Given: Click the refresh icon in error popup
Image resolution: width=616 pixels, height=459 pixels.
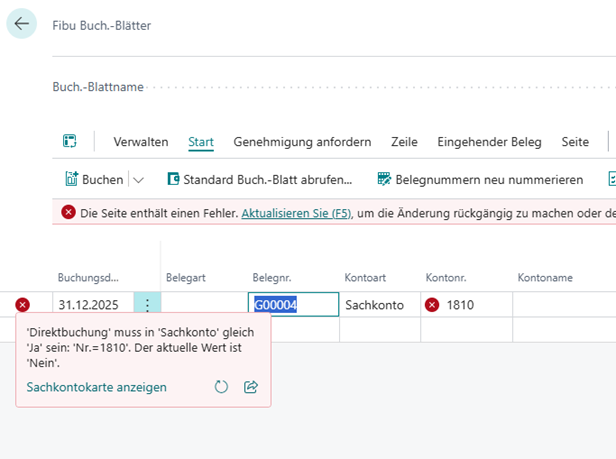Looking at the screenshot, I should click(x=221, y=387).
